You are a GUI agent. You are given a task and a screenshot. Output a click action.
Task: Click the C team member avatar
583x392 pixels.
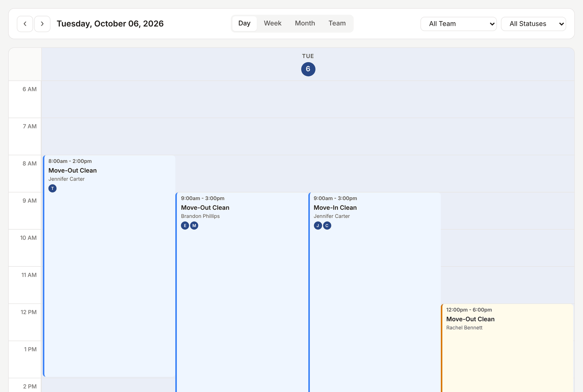point(327,226)
